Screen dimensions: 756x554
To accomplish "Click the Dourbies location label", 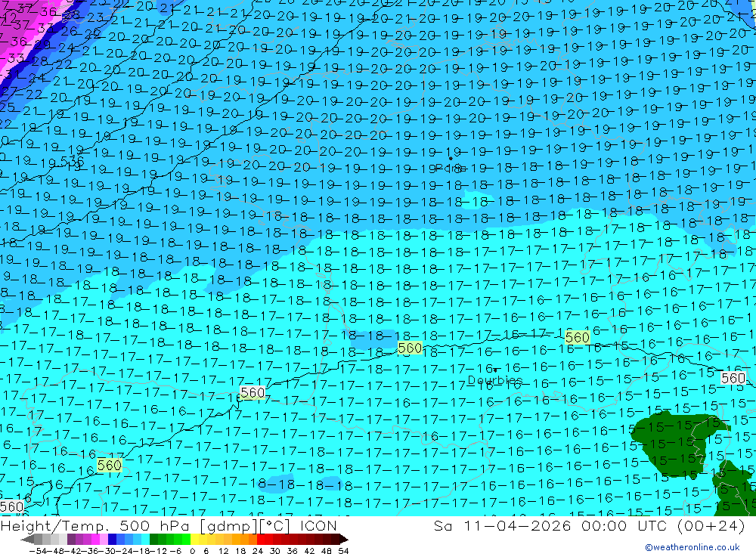I will [494, 380].
